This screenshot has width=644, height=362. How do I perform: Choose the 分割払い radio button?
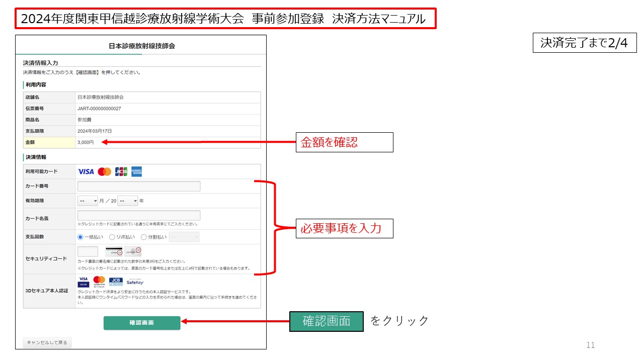pos(144,237)
